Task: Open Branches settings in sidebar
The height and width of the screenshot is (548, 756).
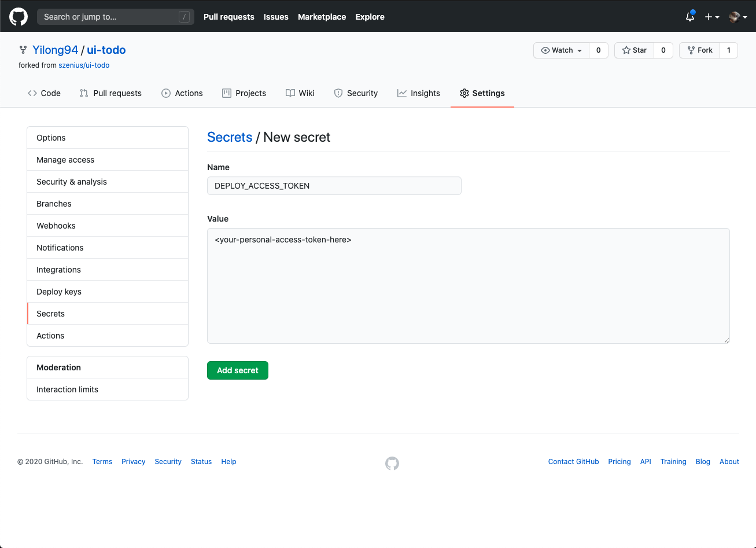Action: (x=108, y=204)
